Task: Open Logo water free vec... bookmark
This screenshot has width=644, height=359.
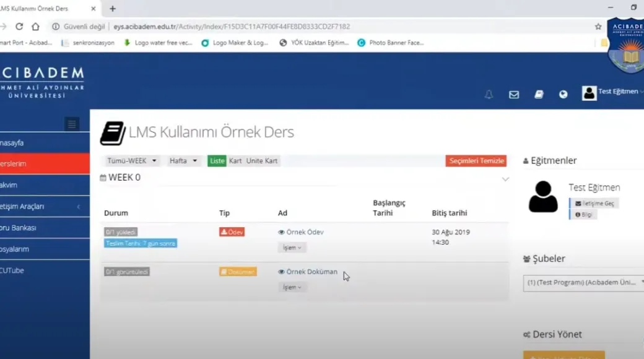Action: [158, 43]
